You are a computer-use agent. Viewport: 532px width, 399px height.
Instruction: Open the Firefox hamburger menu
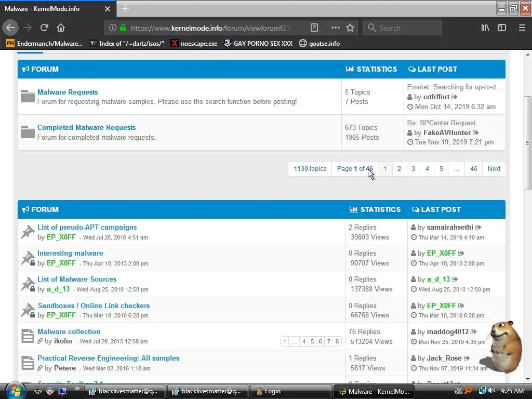(522, 28)
